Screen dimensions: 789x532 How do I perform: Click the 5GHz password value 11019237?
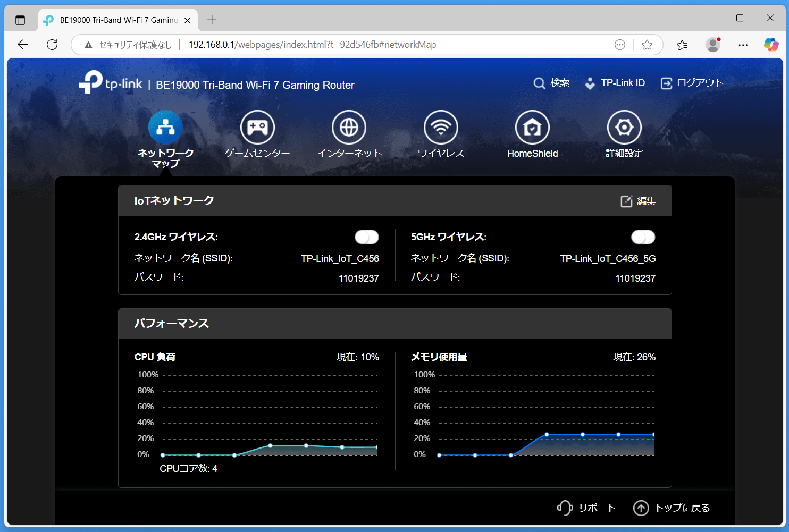pos(635,278)
